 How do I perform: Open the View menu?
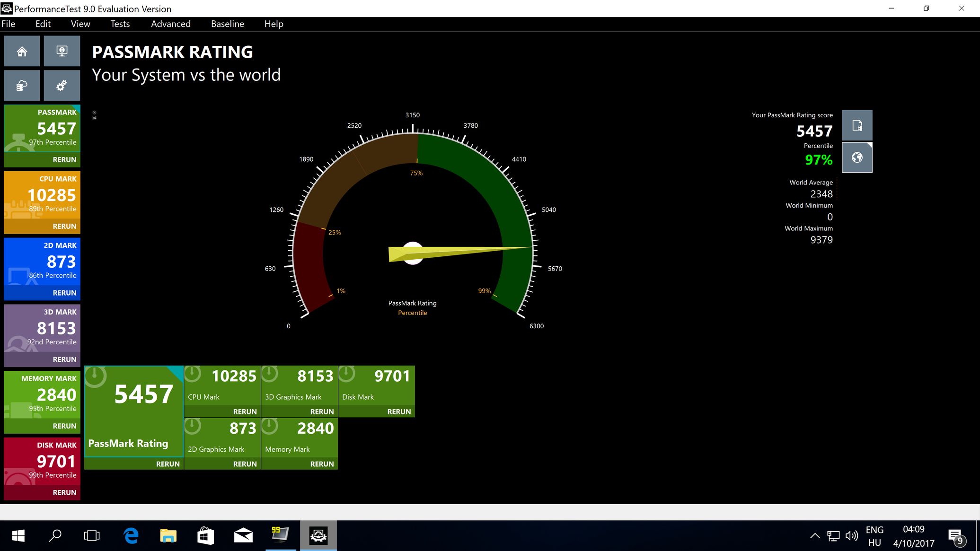[x=80, y=24]
